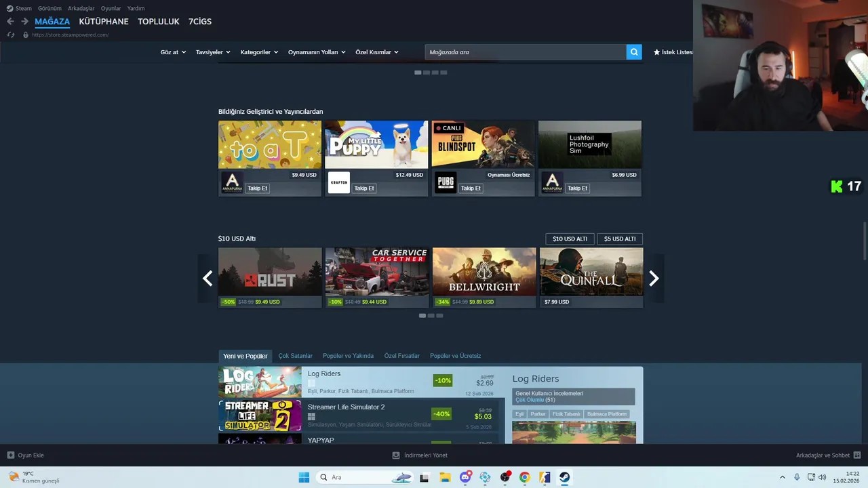This screenshot has height=488, width=868.
Task: Open the My Little Puppy capsule image
Action: [376, 144]
